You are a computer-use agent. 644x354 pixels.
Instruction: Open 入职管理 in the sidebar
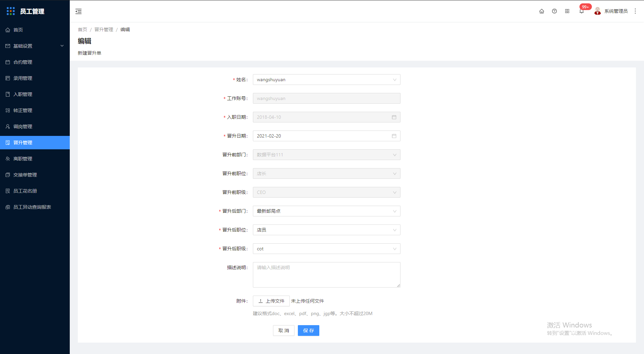[35, 94]
